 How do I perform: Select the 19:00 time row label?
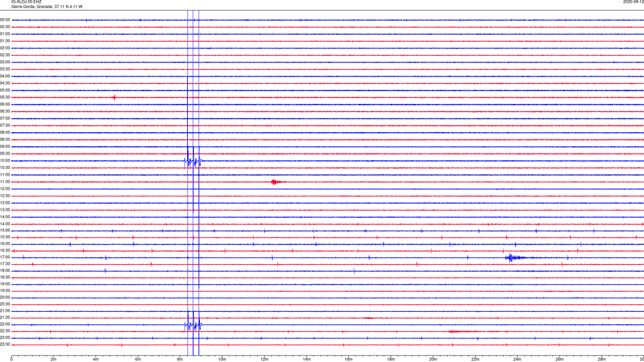5,284
